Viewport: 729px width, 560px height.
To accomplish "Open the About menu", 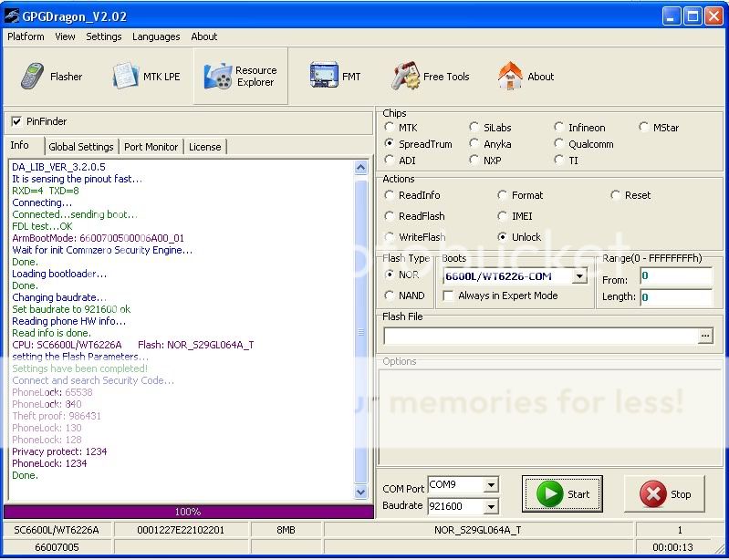I will coord(204,36).
